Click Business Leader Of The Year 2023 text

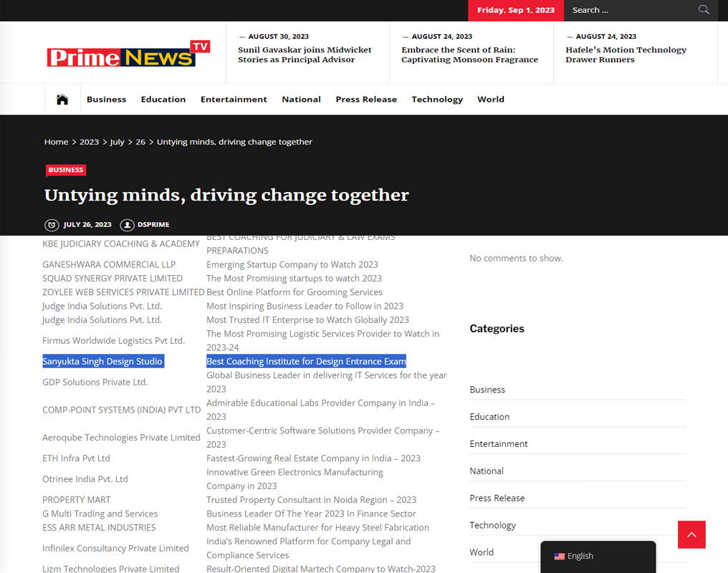click(311, 514)
